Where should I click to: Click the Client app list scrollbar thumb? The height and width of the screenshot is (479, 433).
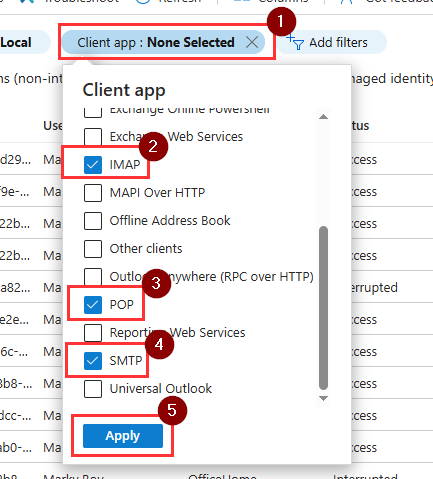point(323,308)
